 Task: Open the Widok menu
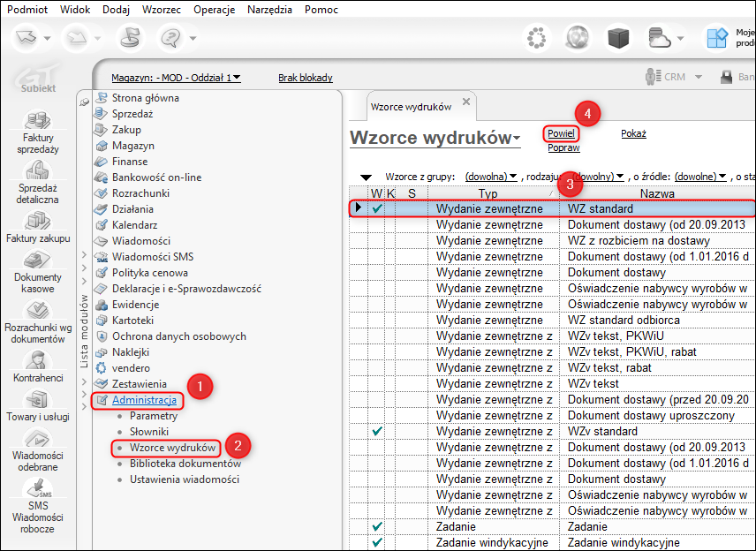point(75,10)
